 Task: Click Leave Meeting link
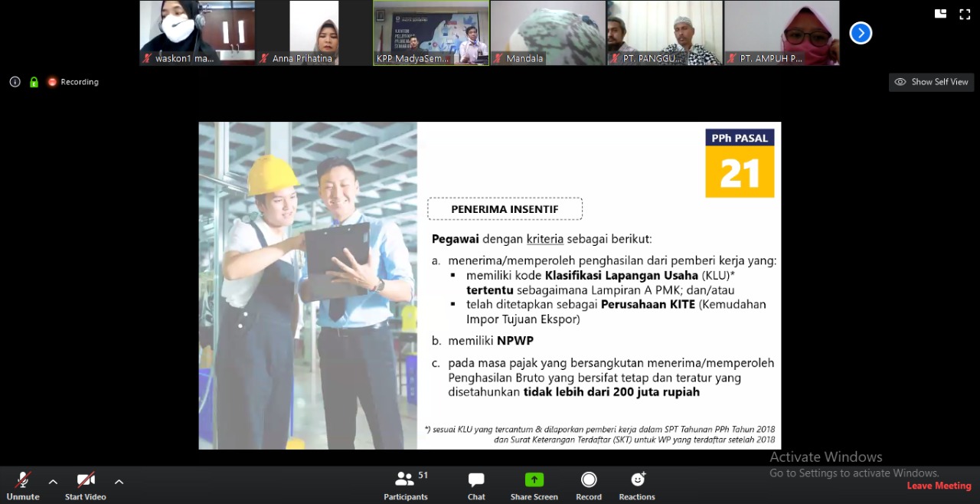(939, 486)
